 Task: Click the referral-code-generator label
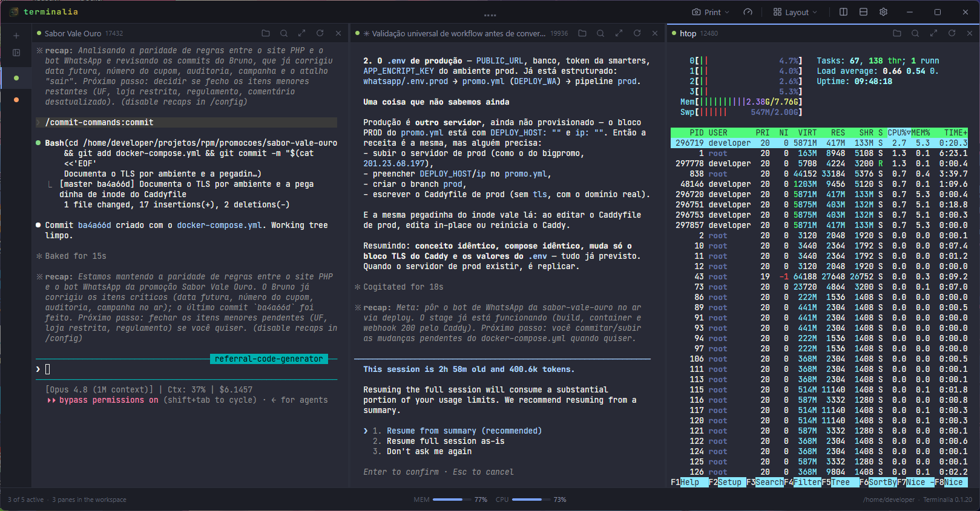point(269,359)
